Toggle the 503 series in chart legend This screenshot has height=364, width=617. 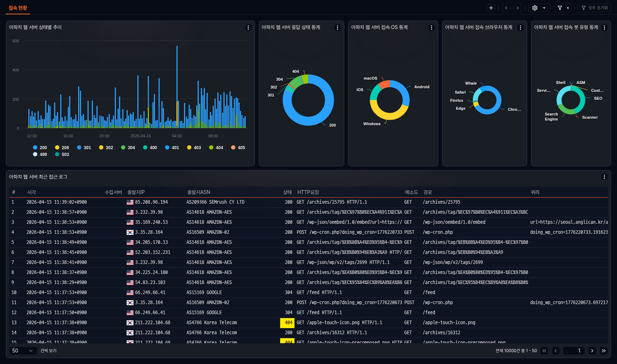tap(62, 155)
